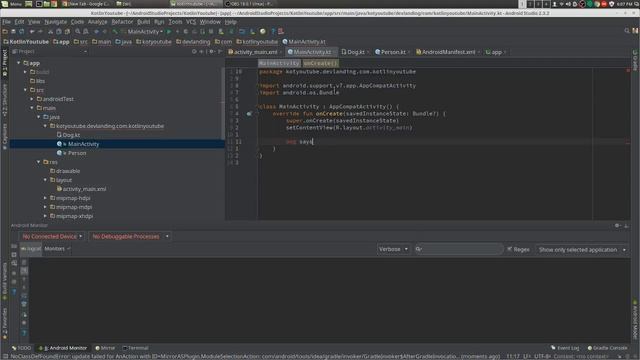Viewport: 640px width, 360px height.
Task: Open the Refactor menu
Action: point(122,22)
